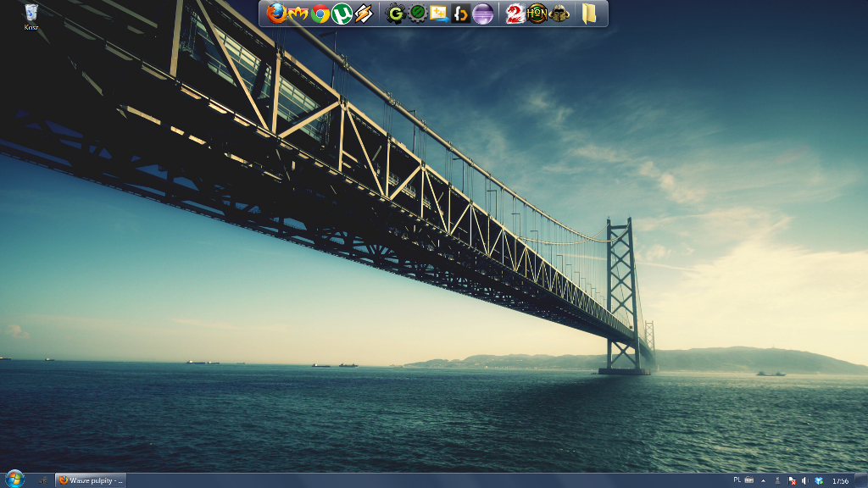Open the Guild Wars 2 shortcut
868x488 pixels.
point(515,14)
